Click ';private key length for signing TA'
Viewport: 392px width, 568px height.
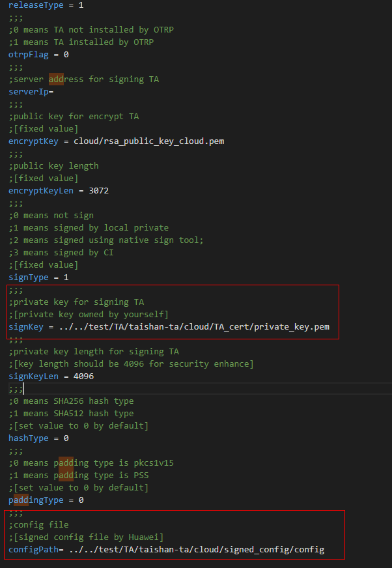click(94, 351)
